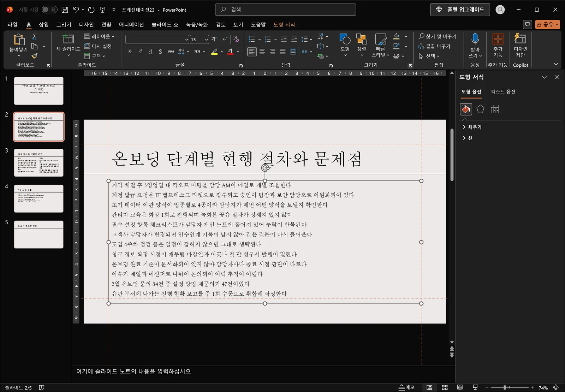Image resolution: width=565 pixels, height=392 pixels.
Task: Click the Cut scissors icon
Action: coord(34,36)
